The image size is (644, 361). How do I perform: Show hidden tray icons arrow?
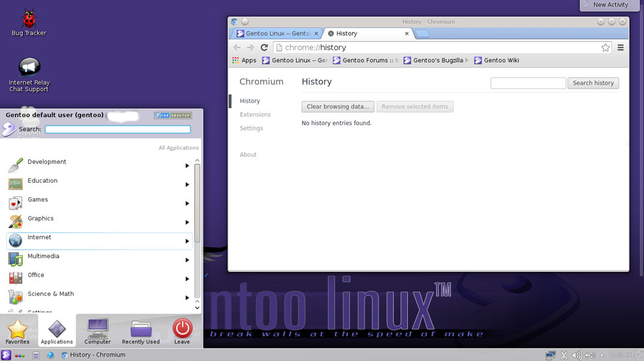(602, 355)
